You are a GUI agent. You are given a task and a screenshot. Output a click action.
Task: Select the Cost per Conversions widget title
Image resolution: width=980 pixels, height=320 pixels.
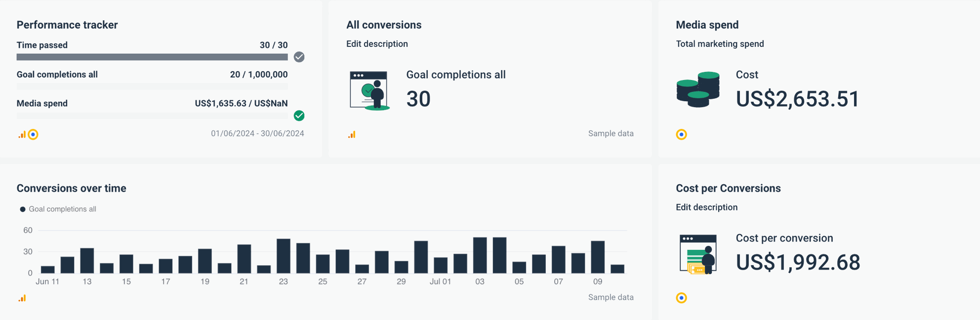728,188
